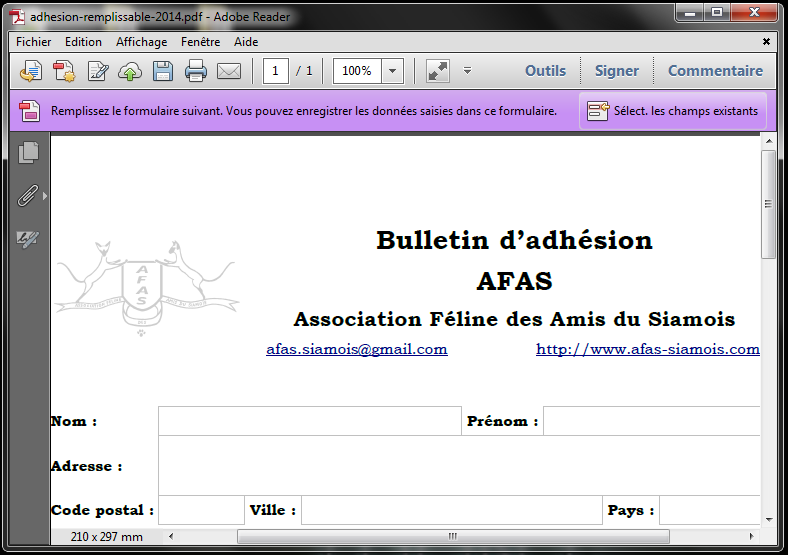Open the Edition menu
788x555 pixels.
(83, 42)
